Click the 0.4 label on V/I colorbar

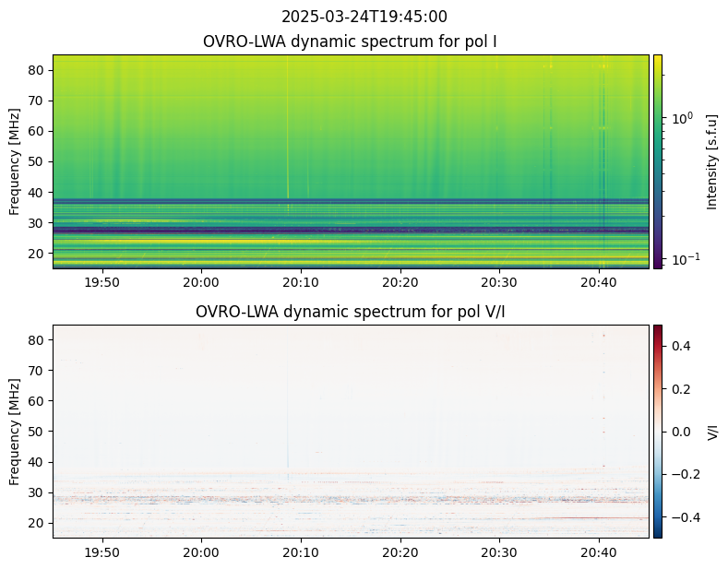point(681,346)
